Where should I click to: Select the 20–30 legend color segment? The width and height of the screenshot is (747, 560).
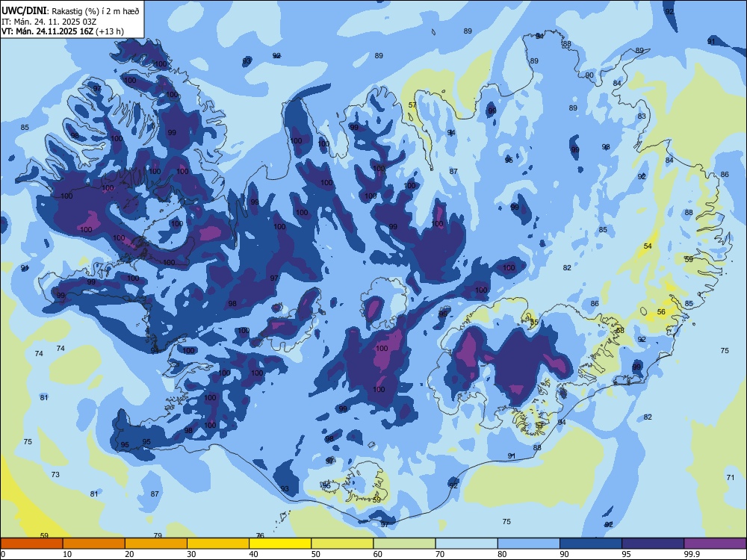point(156,544)
